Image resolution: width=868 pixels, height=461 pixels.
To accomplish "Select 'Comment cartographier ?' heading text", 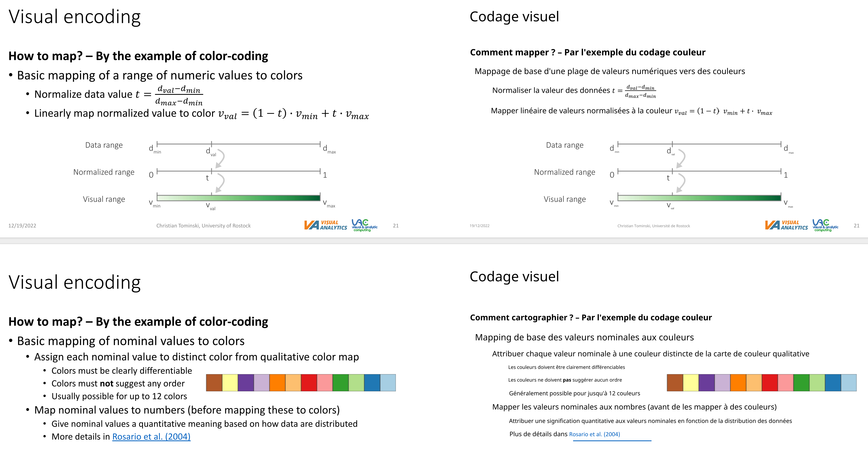I will (522, 317).
